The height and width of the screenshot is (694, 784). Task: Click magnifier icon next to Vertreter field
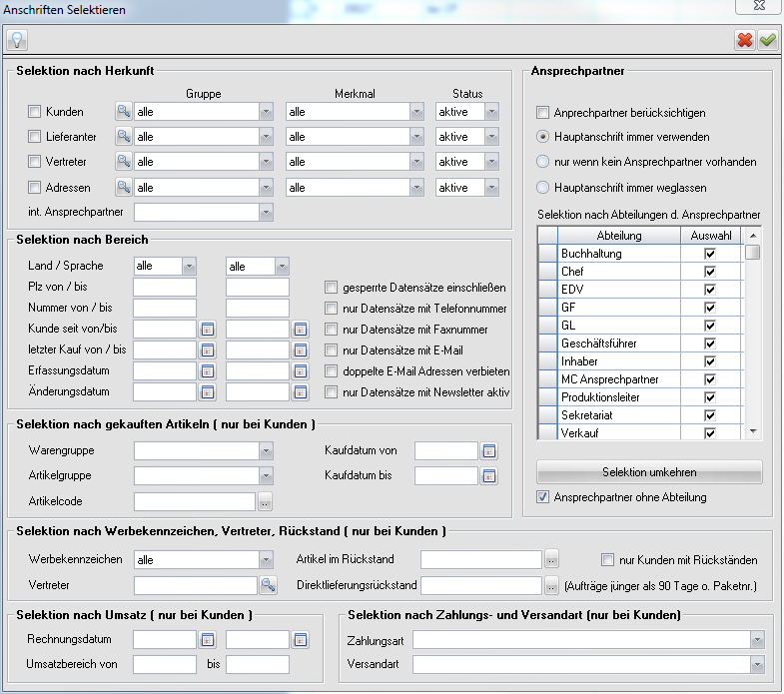click(268, 585)
